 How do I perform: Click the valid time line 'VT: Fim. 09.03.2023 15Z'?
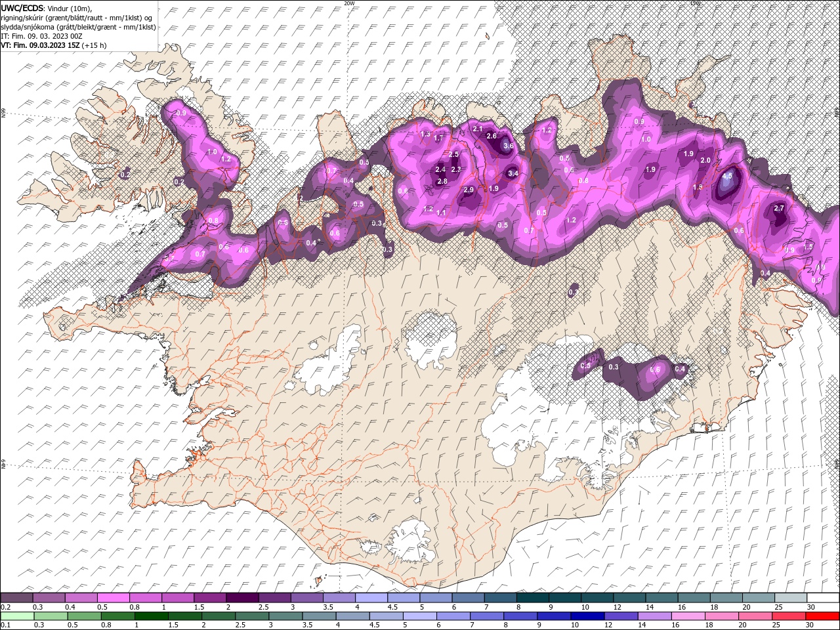[41, 45]
